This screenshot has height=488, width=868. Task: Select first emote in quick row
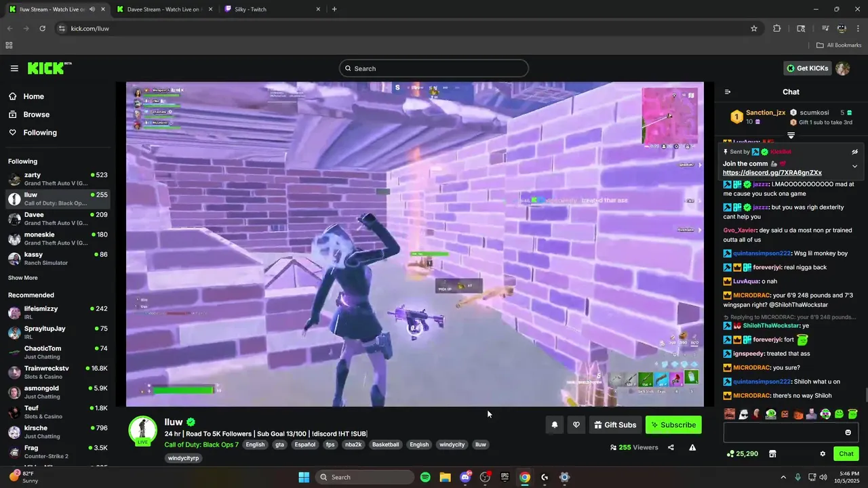(730, 414)
